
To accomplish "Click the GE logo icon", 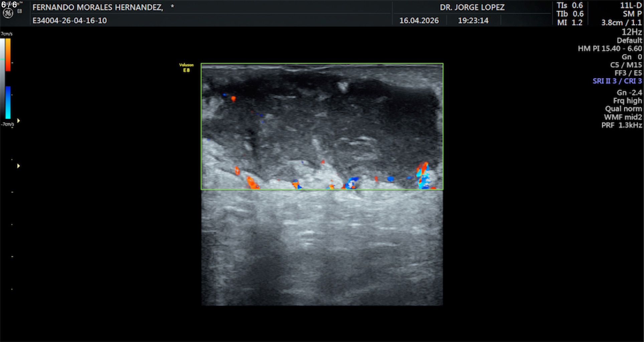I will tap(8, 13).
